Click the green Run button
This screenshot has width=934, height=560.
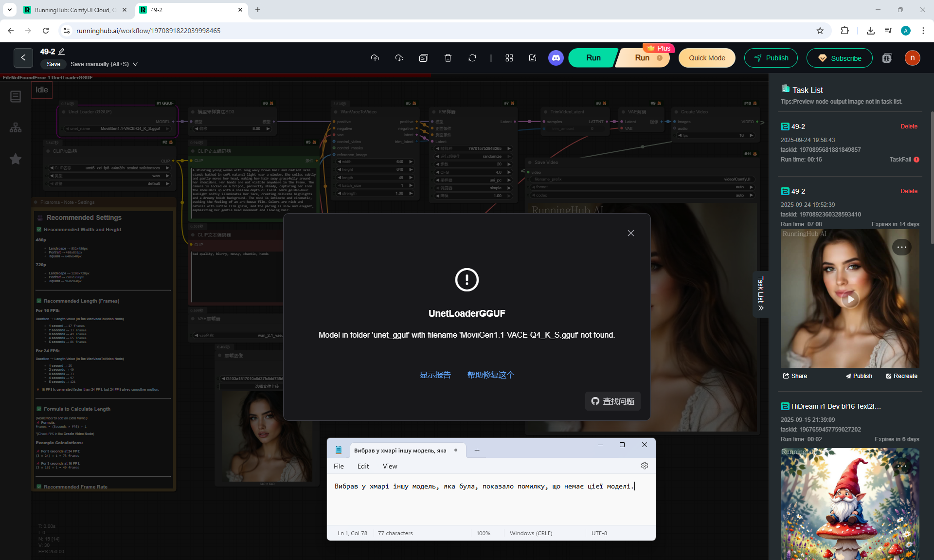[593, 58]
